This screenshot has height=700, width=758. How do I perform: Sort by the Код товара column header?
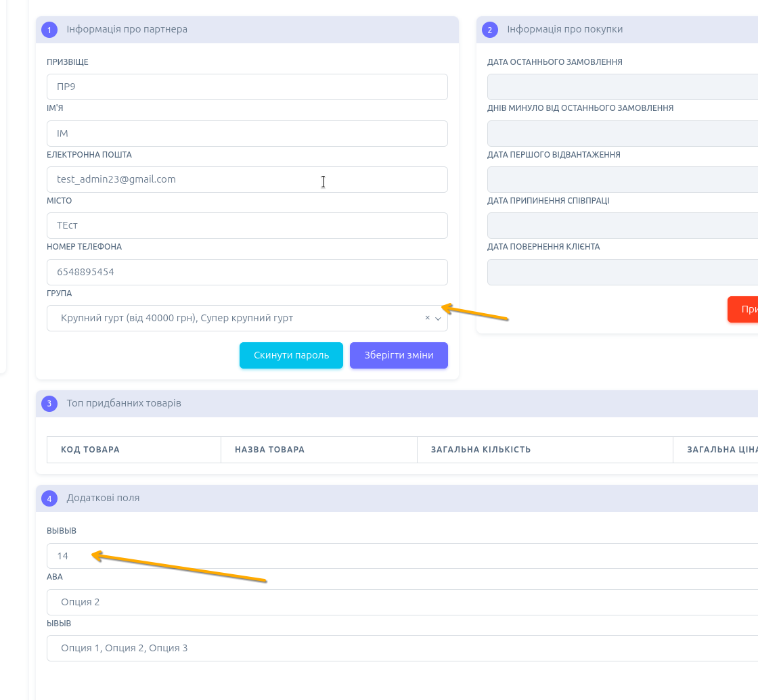coord(90,450)
